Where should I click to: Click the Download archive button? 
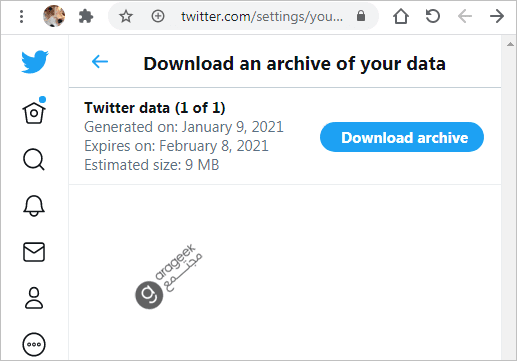coord(402,137)
